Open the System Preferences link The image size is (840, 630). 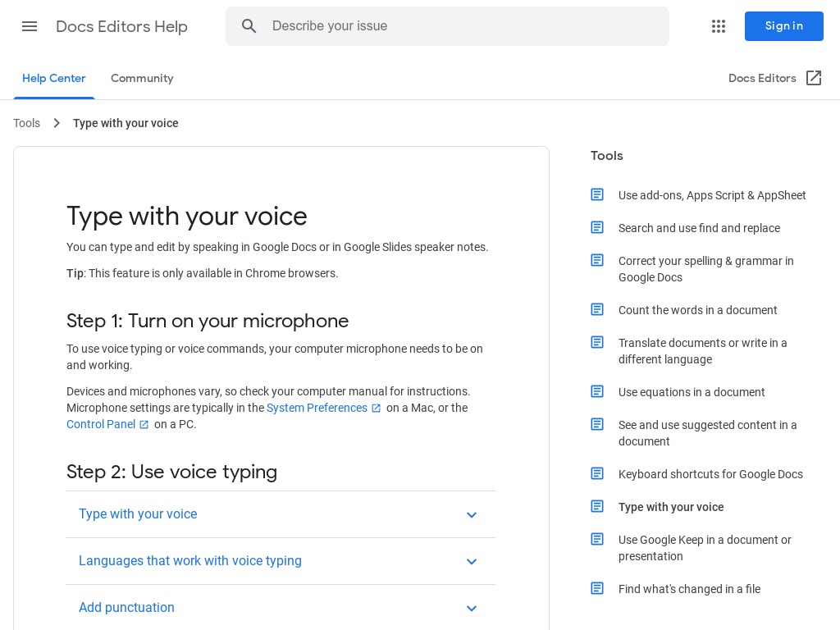point(317,408)
